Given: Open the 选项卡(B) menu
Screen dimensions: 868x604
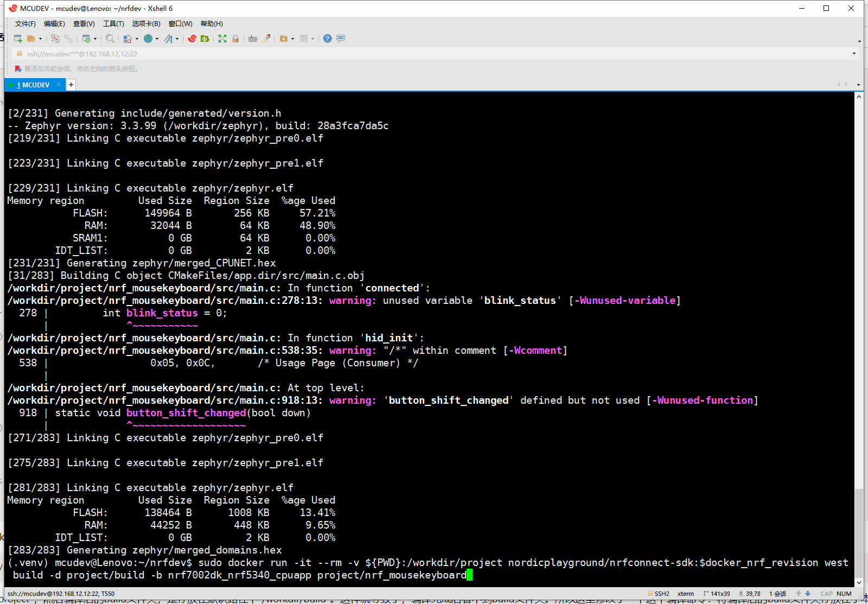Looking at the screenshot, I should [146, 24].
